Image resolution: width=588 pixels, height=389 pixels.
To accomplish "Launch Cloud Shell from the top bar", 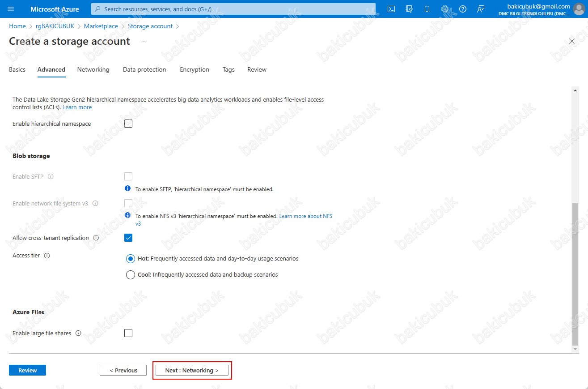I will click(x=391, y=9).
